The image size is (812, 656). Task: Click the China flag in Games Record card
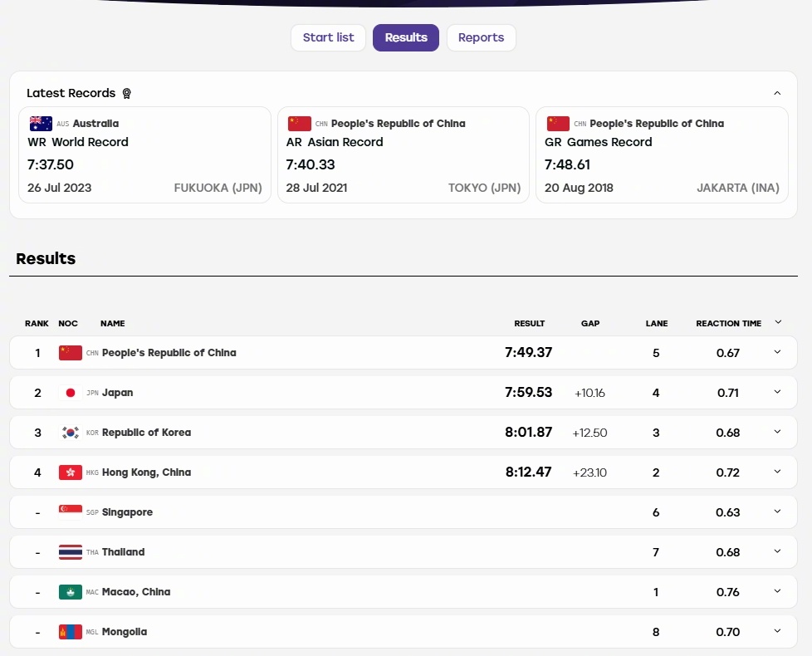558,124
